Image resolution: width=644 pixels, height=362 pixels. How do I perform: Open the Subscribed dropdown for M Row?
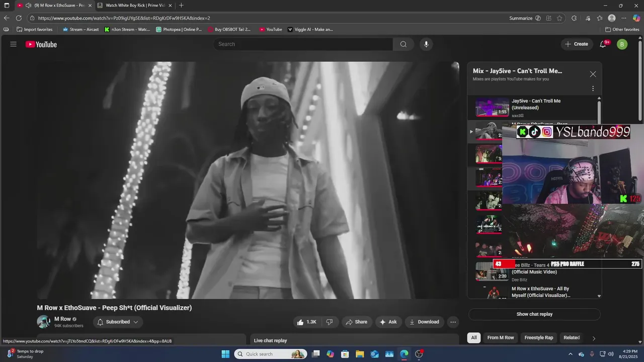tap(118, 322)
